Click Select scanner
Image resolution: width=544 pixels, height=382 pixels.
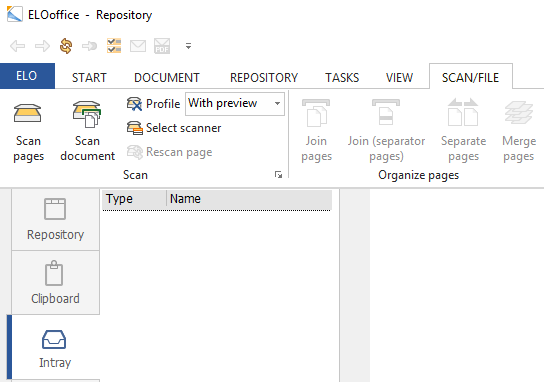click(174, 128)
